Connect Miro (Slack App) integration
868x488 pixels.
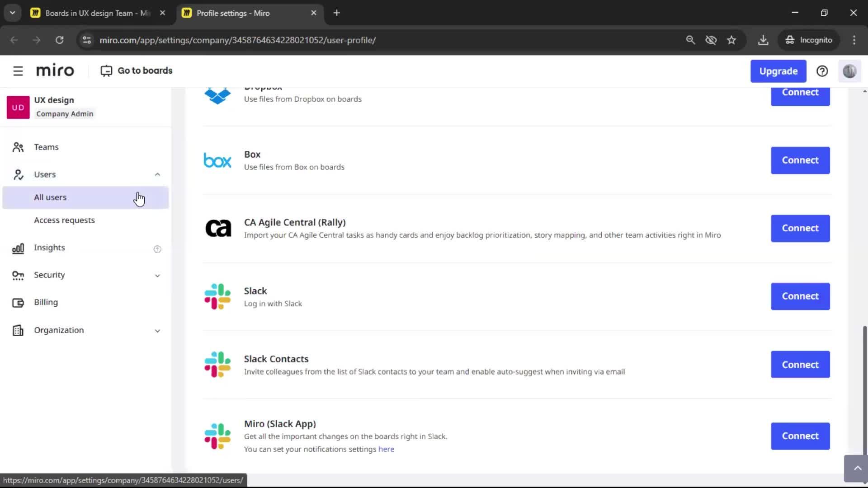click(x=800, y=436)
